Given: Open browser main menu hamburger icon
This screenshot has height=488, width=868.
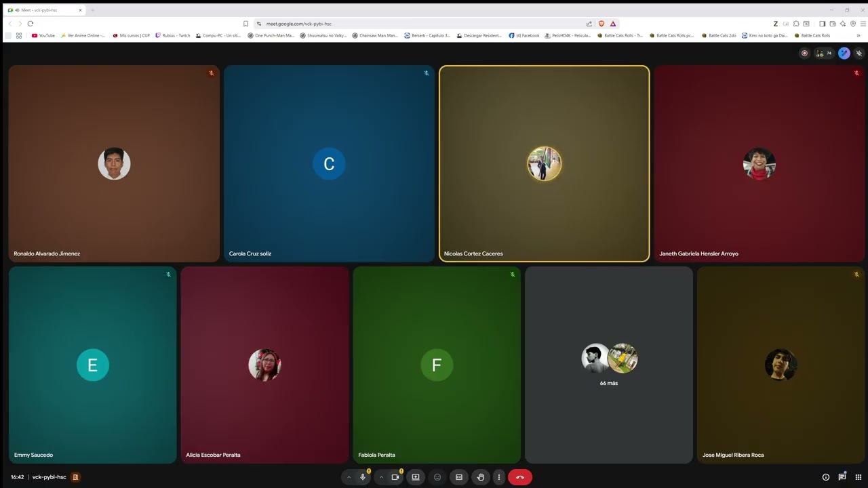Looking at the screenshot, I should 862,24.
